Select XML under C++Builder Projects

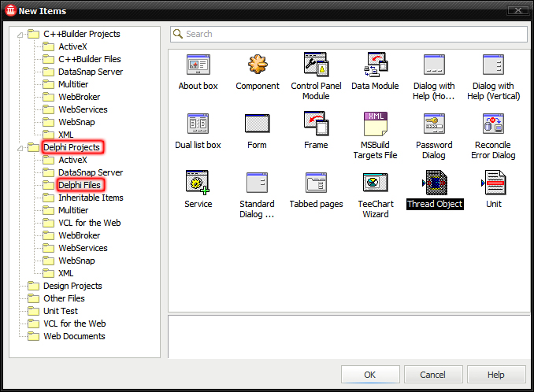65,135
